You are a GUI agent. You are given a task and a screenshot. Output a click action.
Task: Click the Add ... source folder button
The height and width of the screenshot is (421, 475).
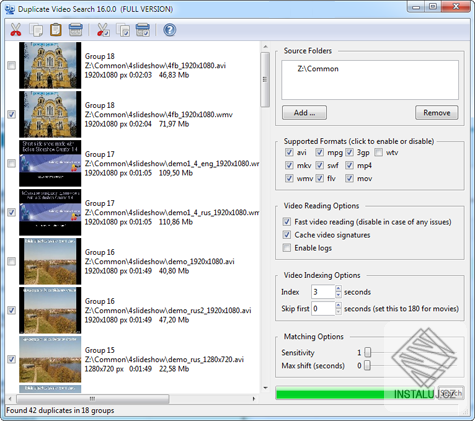[304, 113]
